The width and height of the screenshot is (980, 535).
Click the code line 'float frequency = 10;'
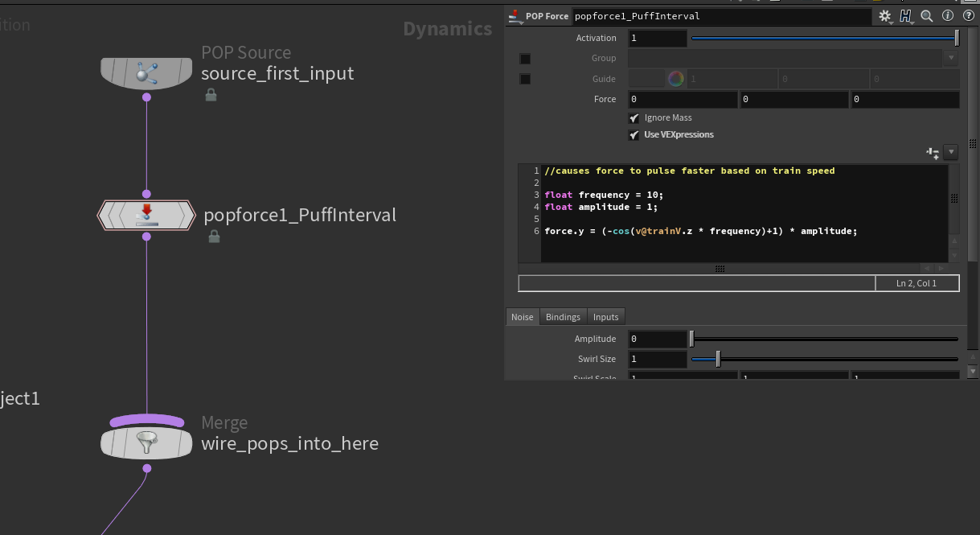604,195
